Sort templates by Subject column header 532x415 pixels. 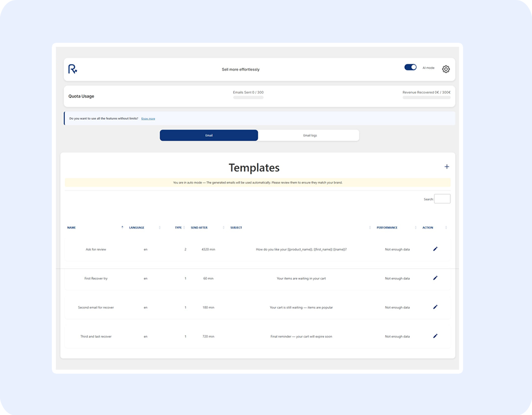pyautogui.click(x=236, y=228)
